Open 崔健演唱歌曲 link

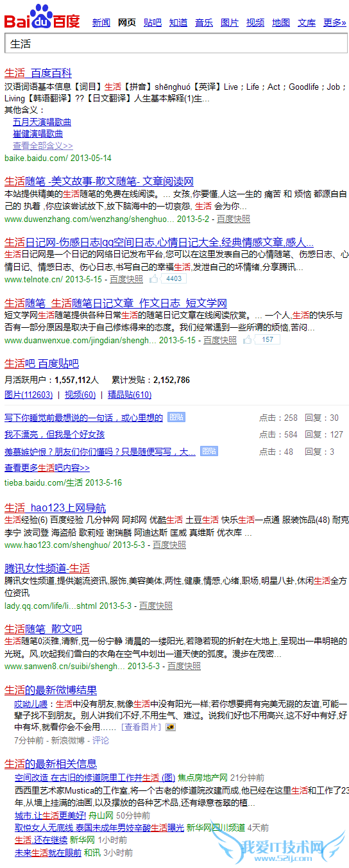pos(38,133)
